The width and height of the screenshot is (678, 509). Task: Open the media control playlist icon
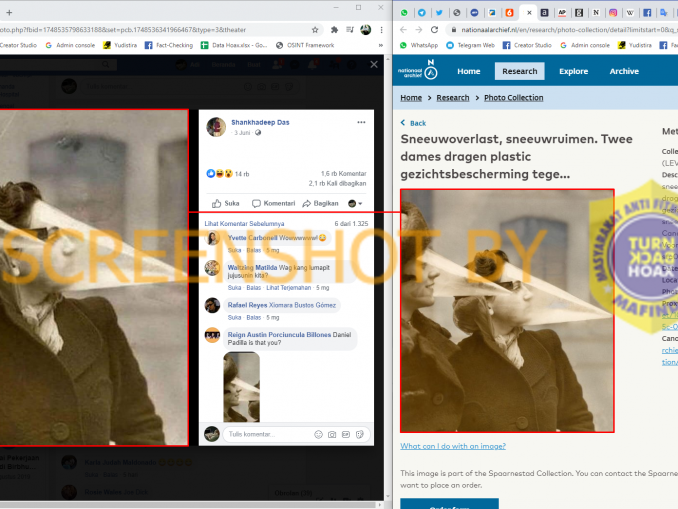pyautogui.click(x=350, y=30)
